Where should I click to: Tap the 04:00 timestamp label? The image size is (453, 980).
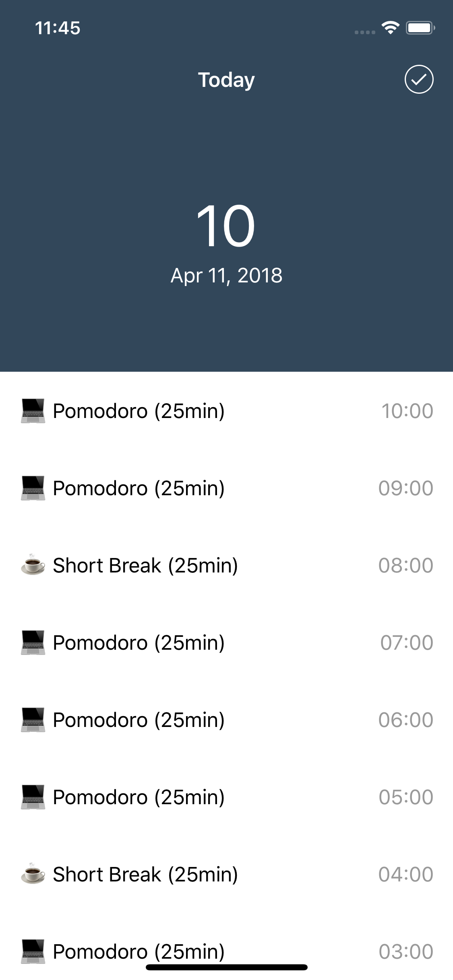pyautogui.click(x=405, y=874)
